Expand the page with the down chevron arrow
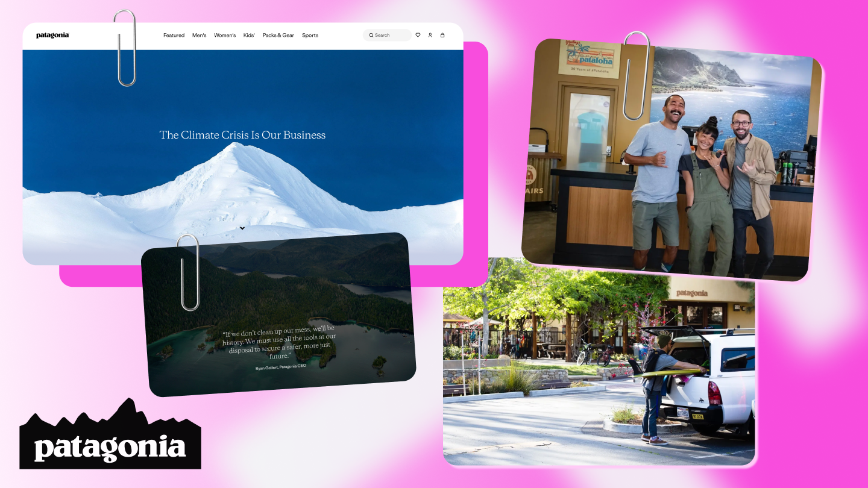The height and width of the screenshot is (488, 868). coord(242,228)
